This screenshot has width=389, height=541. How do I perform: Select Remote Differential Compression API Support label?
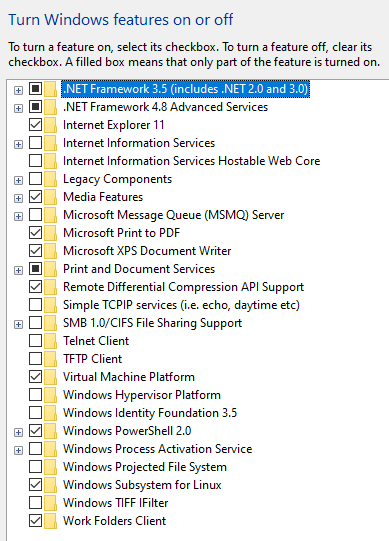pyautogui.click(x=183, y=287)
